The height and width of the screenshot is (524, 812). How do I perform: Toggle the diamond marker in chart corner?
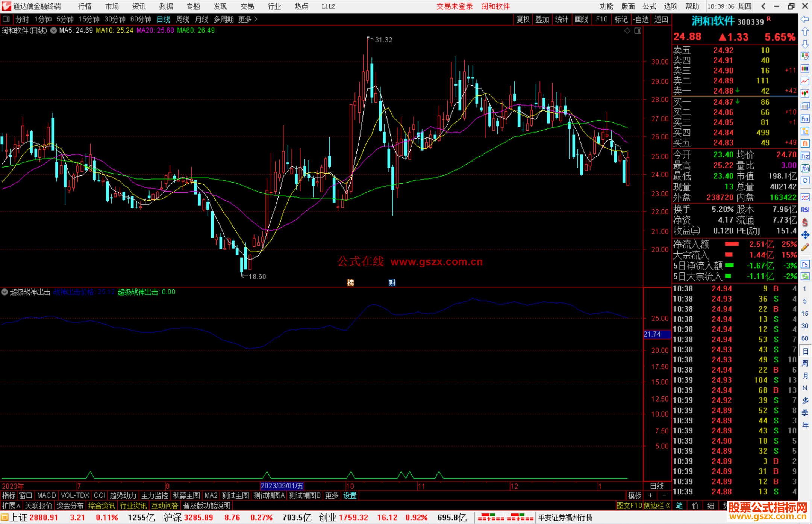click(x=627, y=31)
